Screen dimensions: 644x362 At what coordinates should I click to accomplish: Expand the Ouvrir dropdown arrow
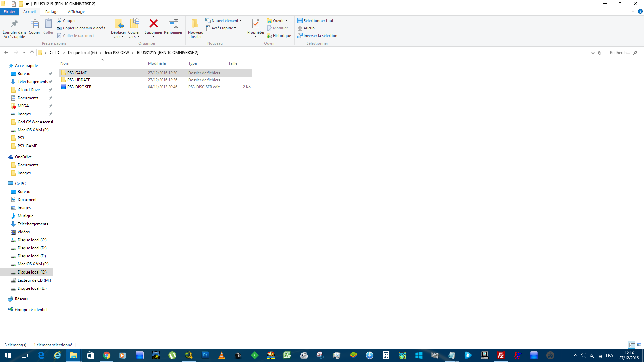tap(286, 21)
